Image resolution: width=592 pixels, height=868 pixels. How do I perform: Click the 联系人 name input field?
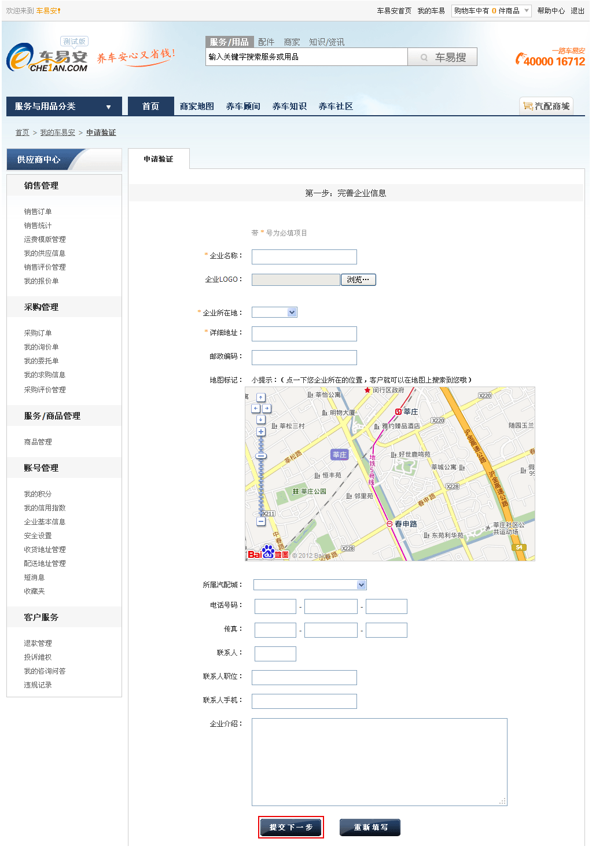pos(275,654)
